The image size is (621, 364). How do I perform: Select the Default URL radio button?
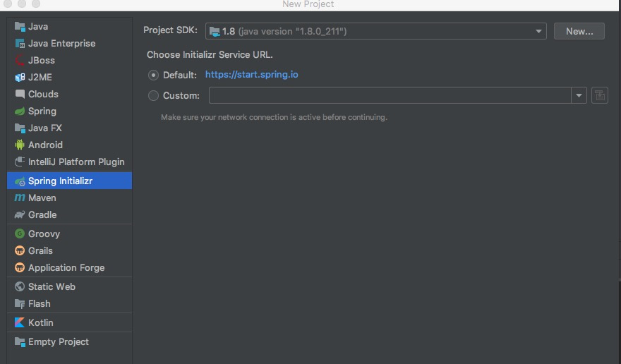[x=153, y=75]
